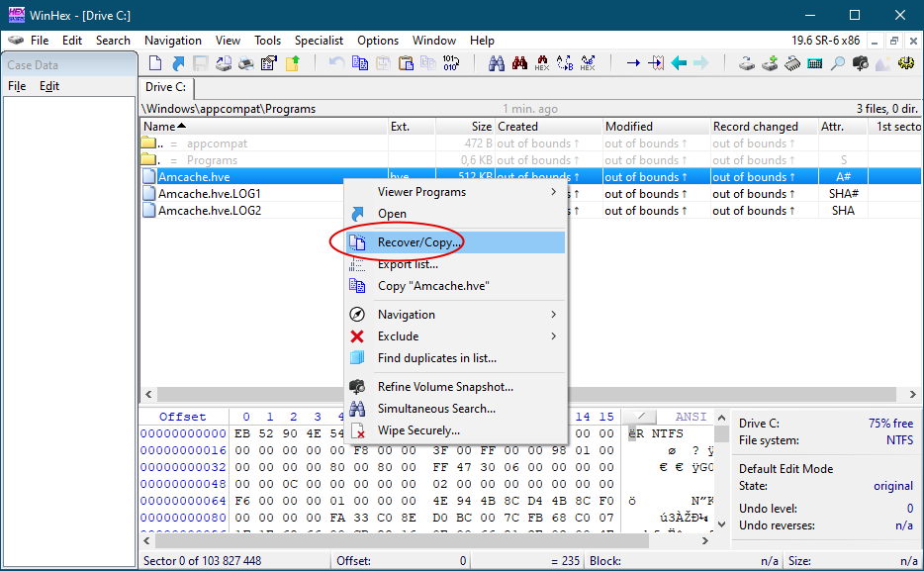Click the Open Disk drive toolbar icon
The height and width of the screenshot is (571, 924).
747,63
